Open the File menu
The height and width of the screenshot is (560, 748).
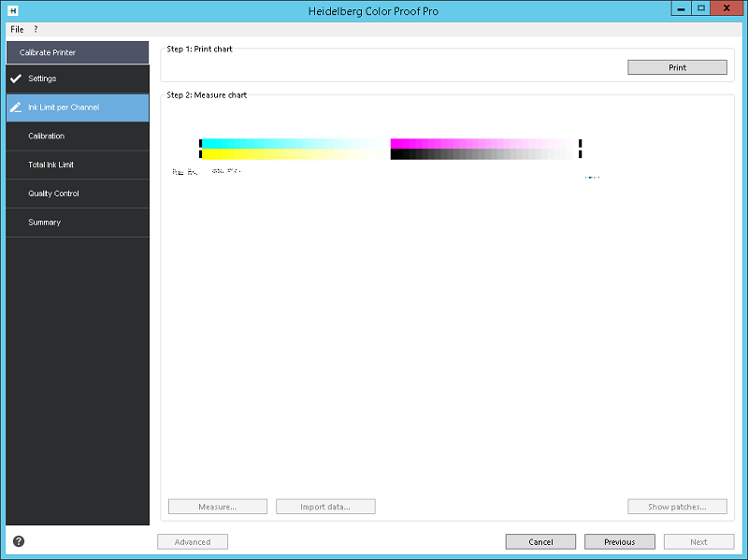point(15,29)
